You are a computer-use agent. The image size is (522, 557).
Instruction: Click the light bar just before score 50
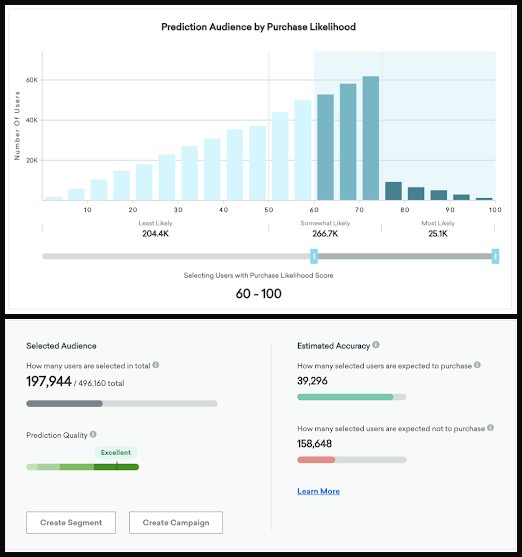click(x=257, y=163)
